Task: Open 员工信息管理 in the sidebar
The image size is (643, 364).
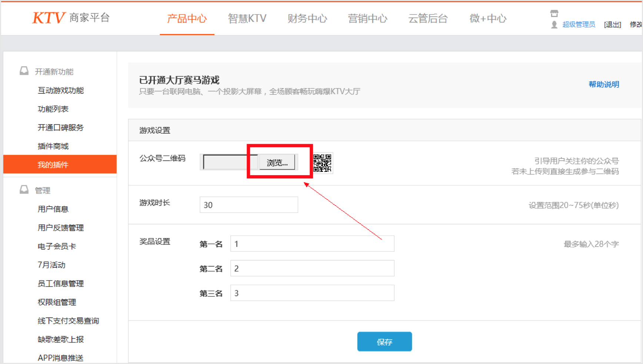Action: (61, 284)
